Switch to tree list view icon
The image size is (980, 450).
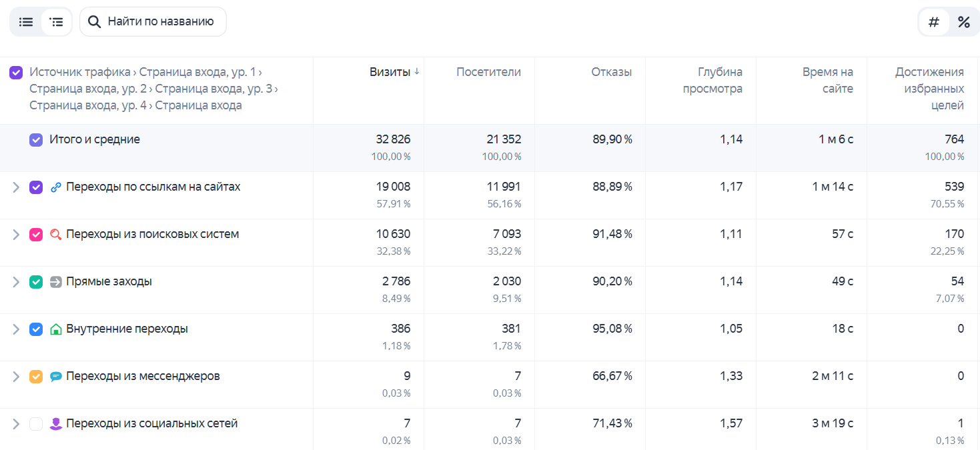pos(57,22)
